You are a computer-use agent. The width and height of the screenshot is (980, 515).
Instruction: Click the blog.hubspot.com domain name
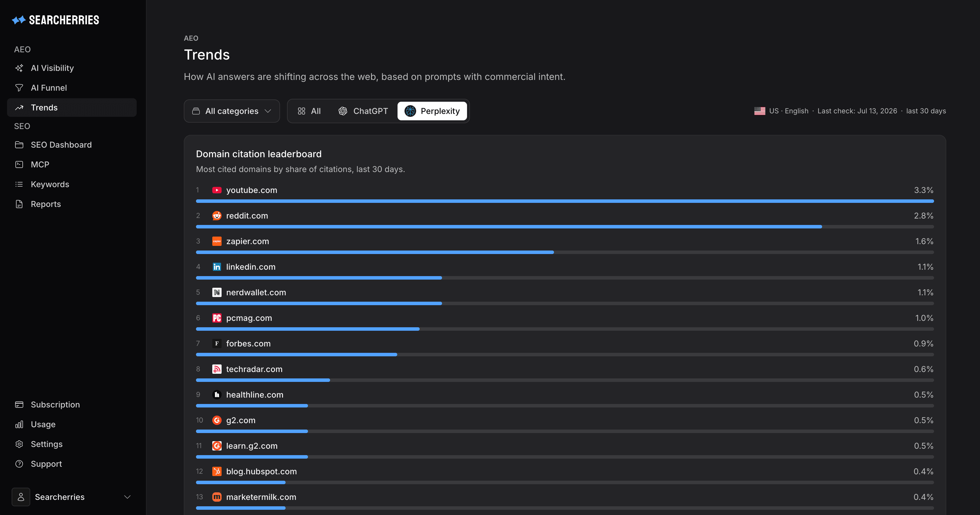pos(261,471)
